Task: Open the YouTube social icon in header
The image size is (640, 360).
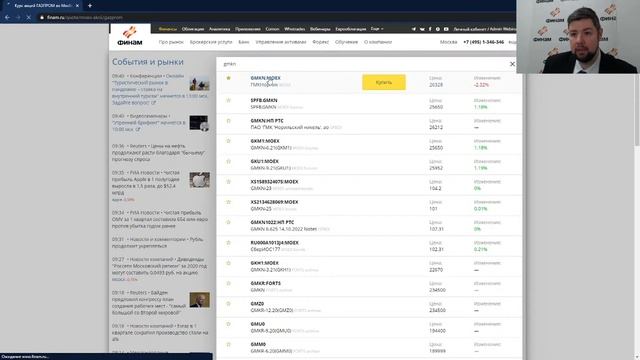Action: point(446,29)
